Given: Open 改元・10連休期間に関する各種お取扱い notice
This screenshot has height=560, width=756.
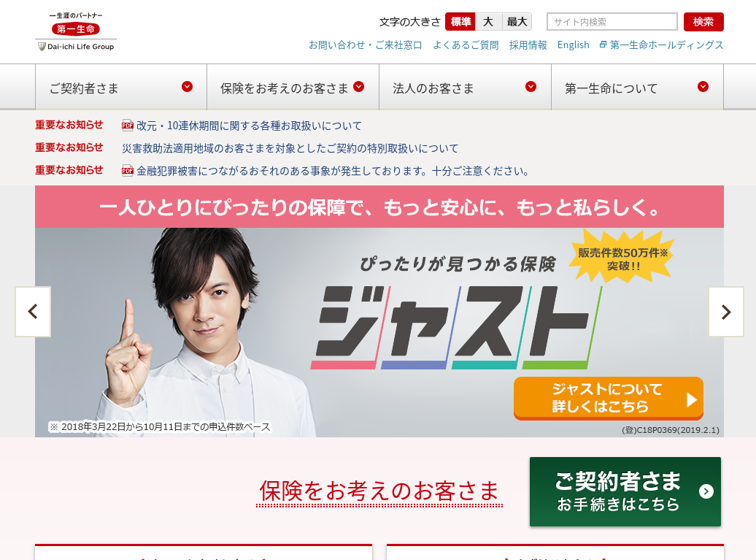Looking at the screenshot, I should coord(249,126).
